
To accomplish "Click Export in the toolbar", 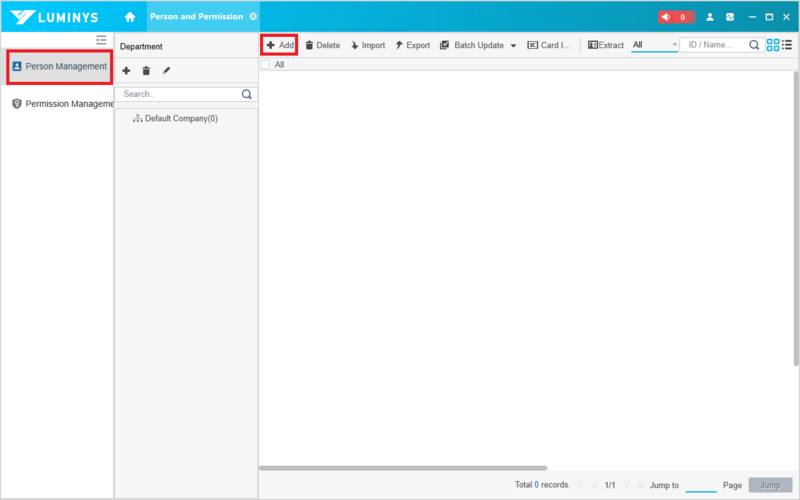I will tap(413, 45).
